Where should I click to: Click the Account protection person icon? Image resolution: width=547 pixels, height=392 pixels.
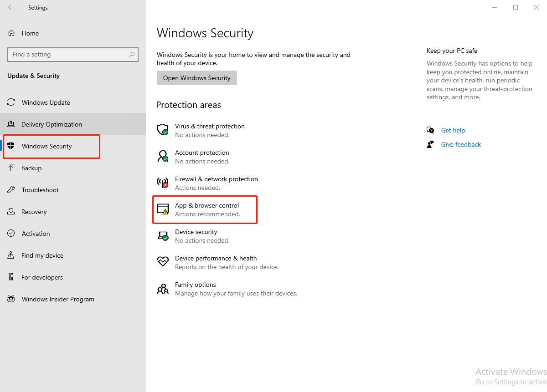163,157
